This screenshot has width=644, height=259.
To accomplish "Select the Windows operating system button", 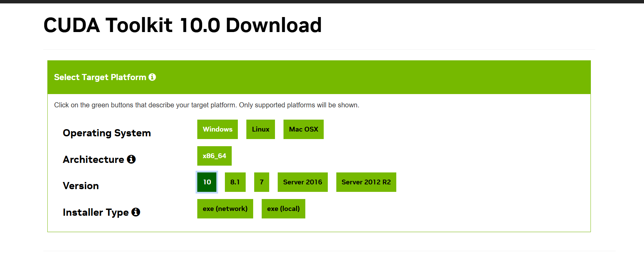I will point(217,129).
